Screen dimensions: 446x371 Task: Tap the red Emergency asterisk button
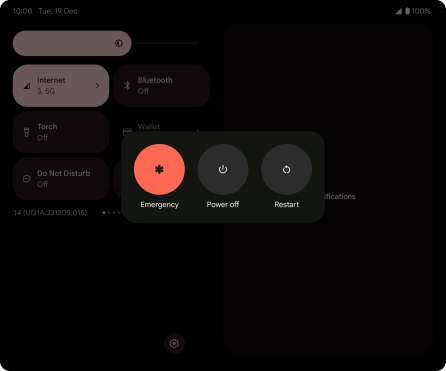tap(159, 169)
